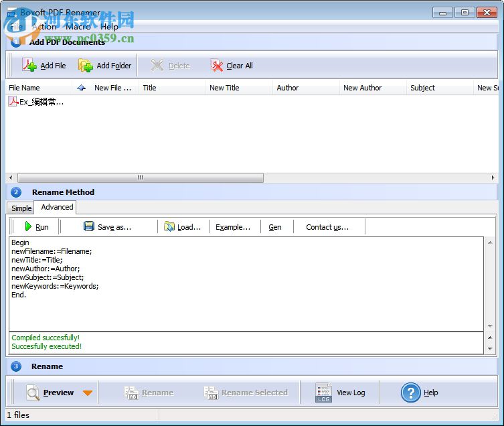Click the newSubject:=Subject; script line

click(48, 277)
